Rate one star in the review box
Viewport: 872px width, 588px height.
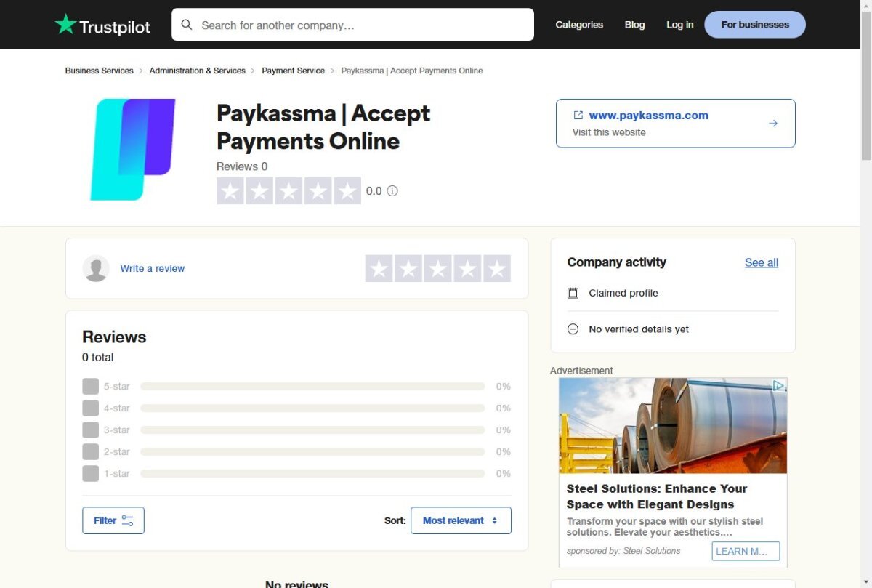pos(379,269)
